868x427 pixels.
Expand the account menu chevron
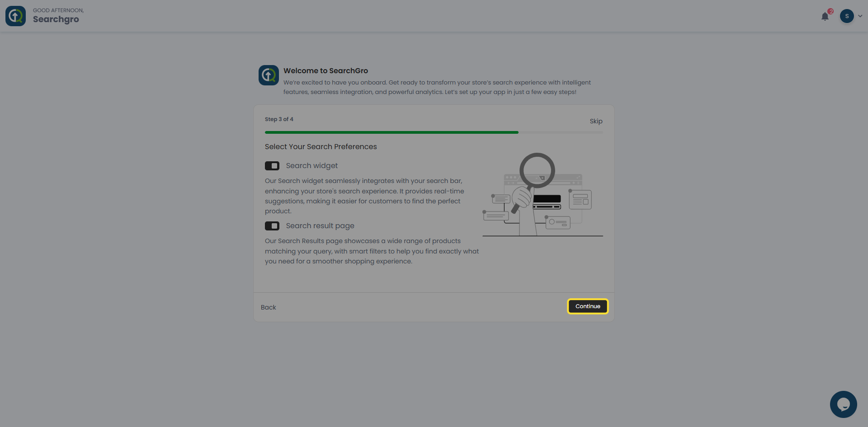click(x=860, y=16)
